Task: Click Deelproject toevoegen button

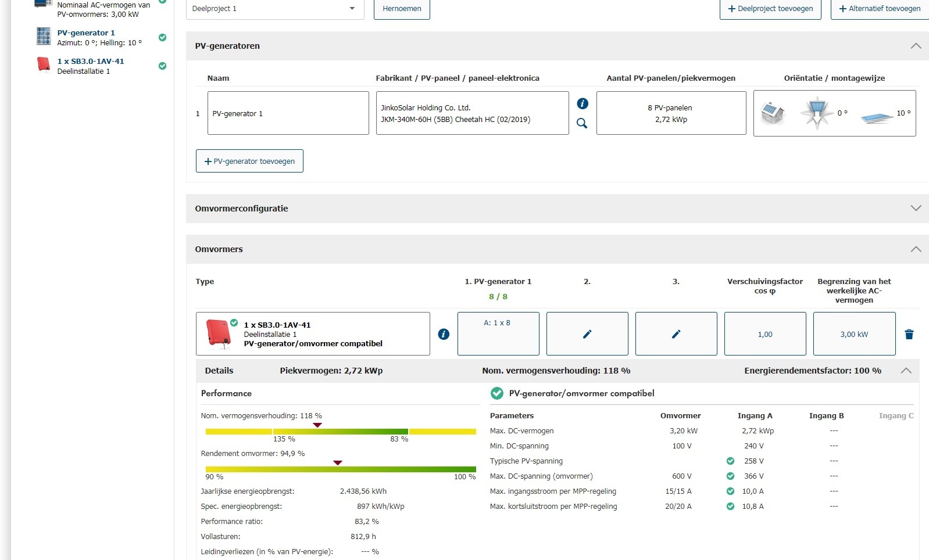Action: point(770,9)
